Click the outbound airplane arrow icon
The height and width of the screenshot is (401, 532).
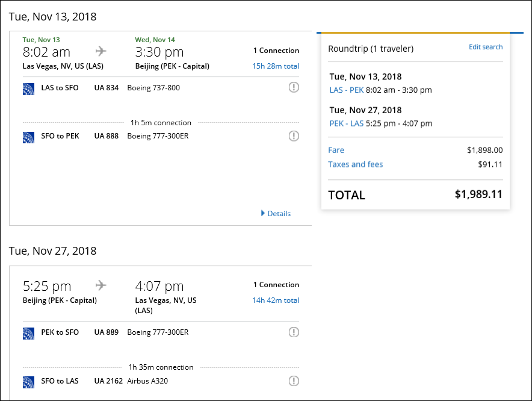point(101,51)
